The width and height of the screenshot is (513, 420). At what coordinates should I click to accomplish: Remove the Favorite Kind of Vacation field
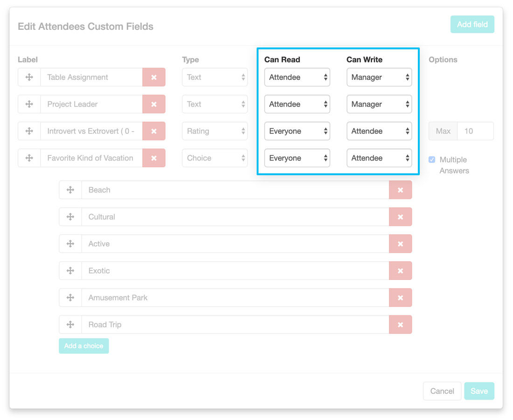(154, 158)
